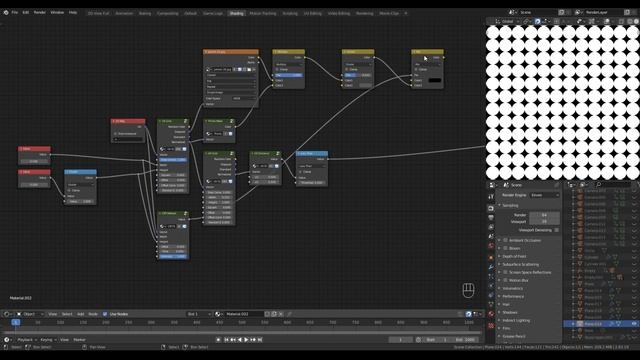Viewport: 640px width, 360px height.
Task: Open the Tool properties tab
Action: coord(491,197)
